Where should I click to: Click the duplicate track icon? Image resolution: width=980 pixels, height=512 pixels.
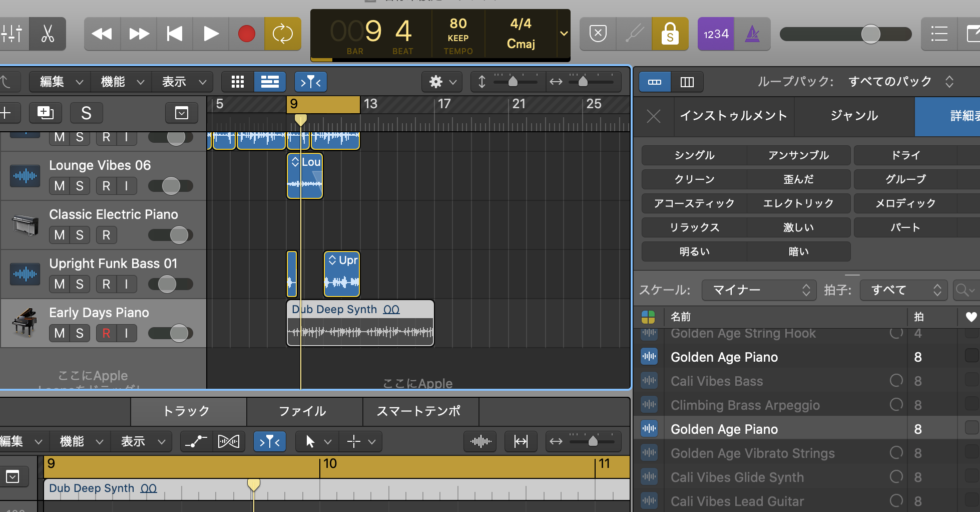45,113
